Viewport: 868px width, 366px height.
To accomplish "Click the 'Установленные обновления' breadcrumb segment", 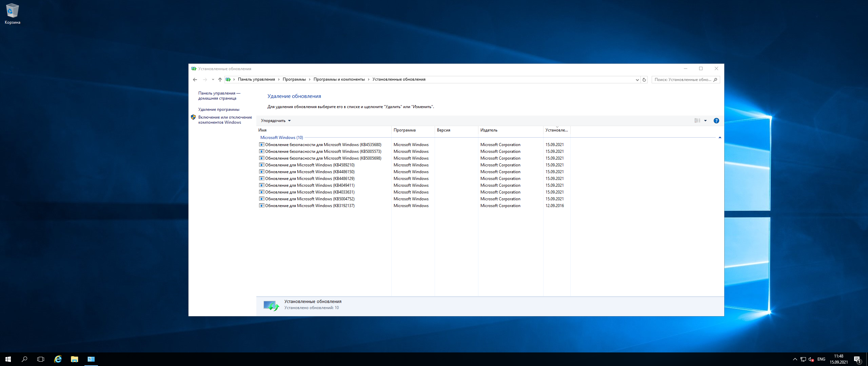I will (x=399, y=79).
